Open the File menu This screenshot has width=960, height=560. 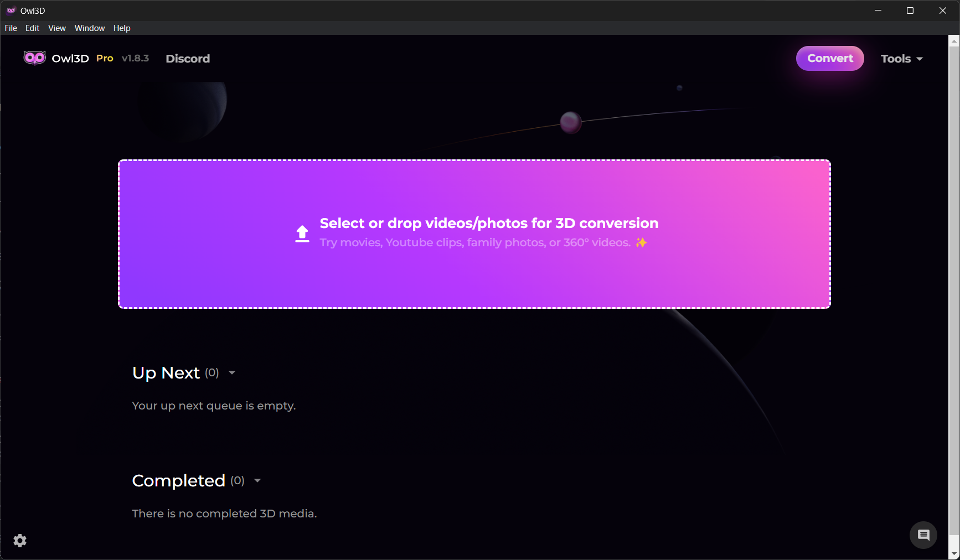pyautogui.click(x=11, y=28)
